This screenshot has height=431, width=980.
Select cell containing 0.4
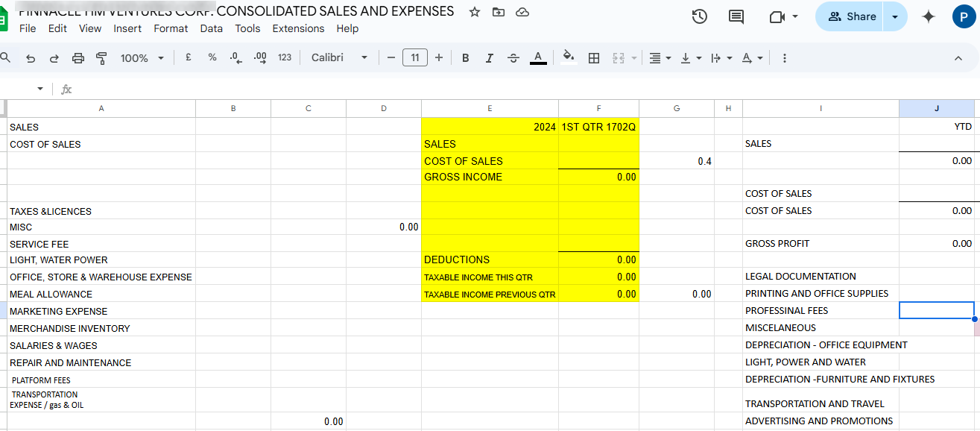point(676,161)
